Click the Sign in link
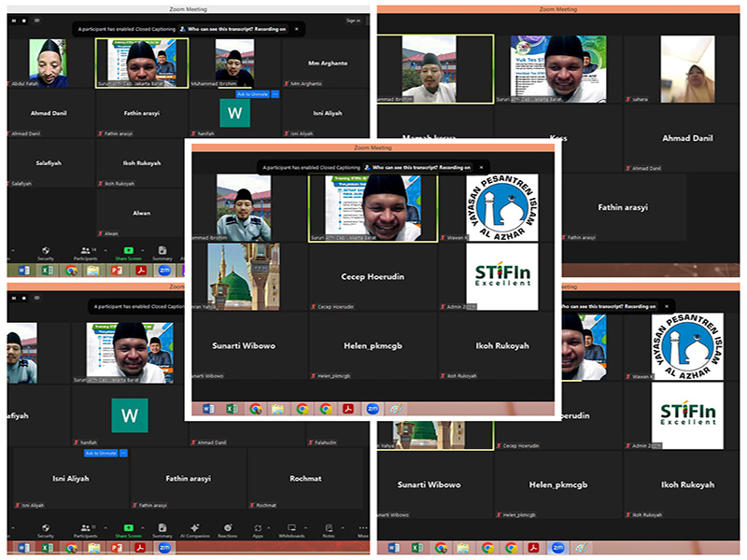Screen dimensions: 747x560 [x=352, y=20]
